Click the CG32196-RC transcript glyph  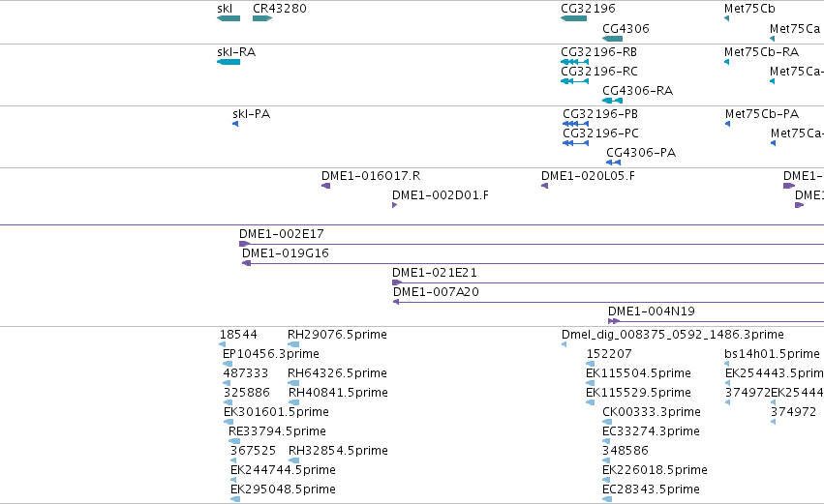(575, 81)
